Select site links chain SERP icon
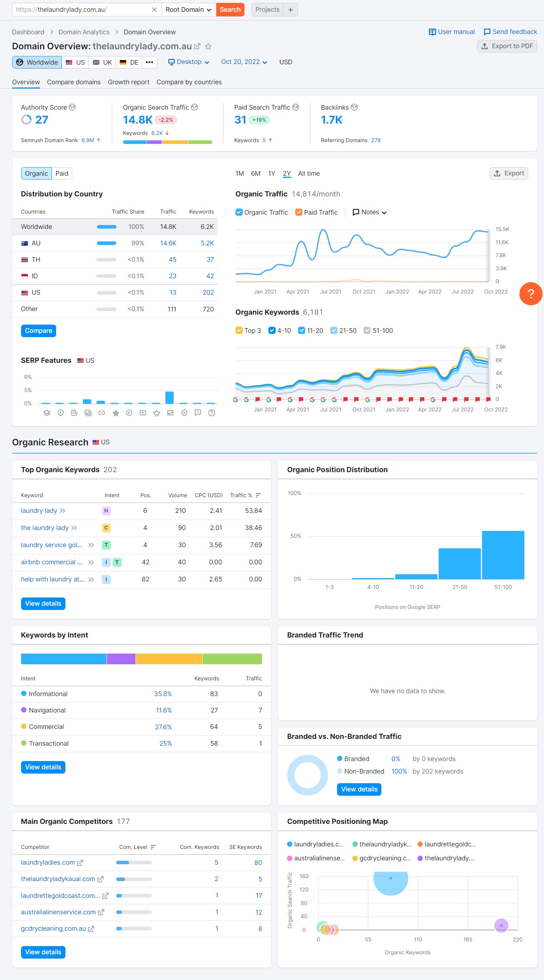544x980 pixels. [x=102, y=413]
